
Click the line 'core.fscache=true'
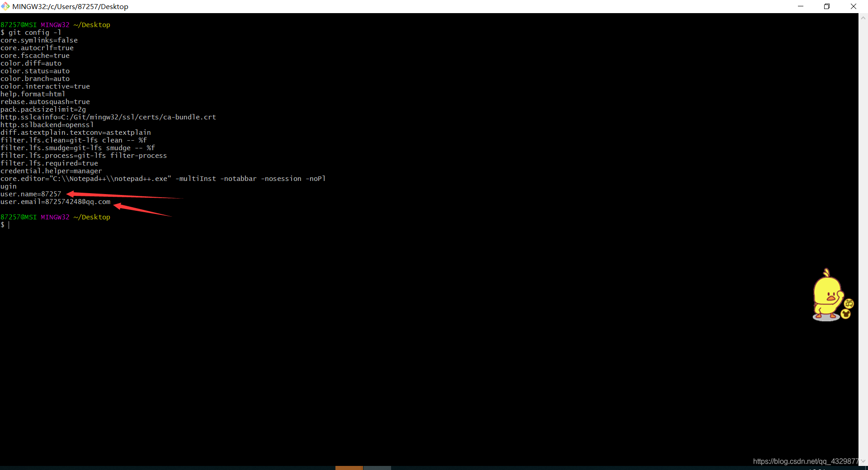coord(35,56)
